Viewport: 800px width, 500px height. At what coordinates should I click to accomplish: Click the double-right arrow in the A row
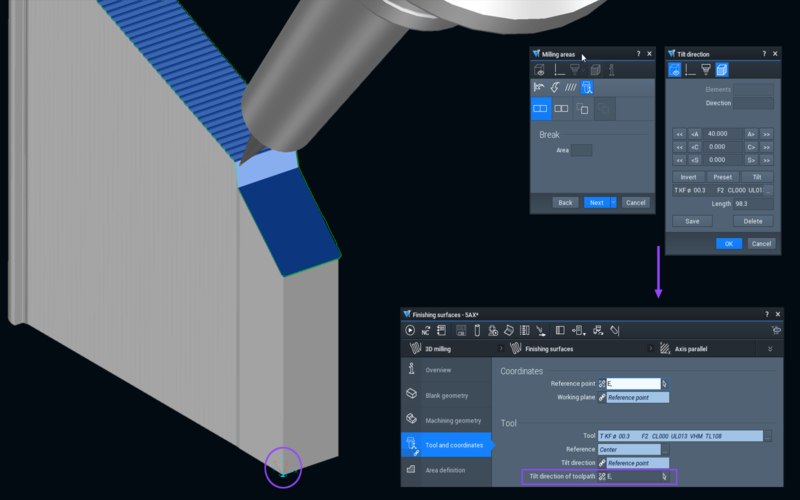click(766, 134)
